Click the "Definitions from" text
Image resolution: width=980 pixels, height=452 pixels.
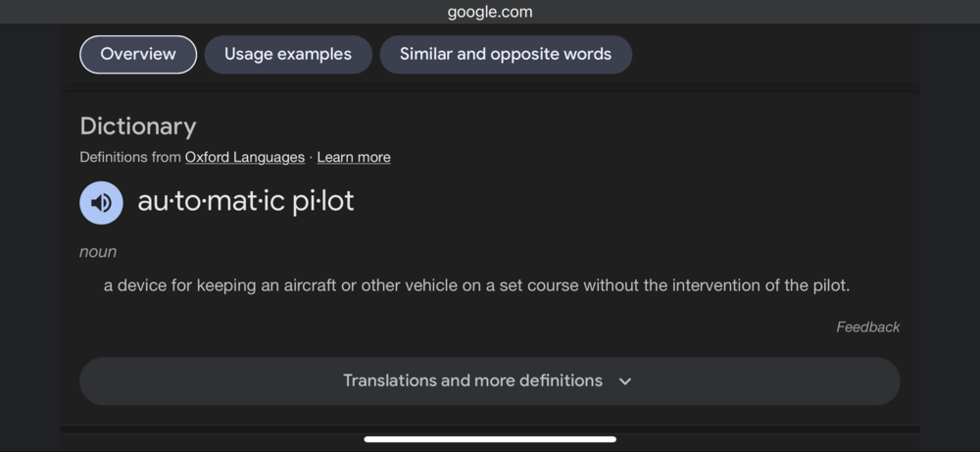130,157
